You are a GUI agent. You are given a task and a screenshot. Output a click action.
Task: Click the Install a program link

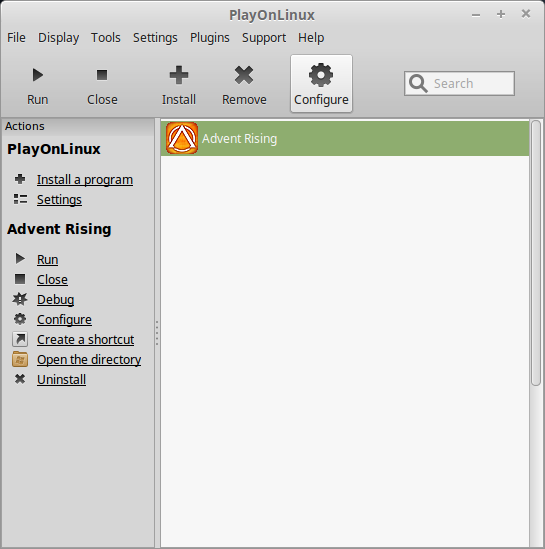(85, 180)
